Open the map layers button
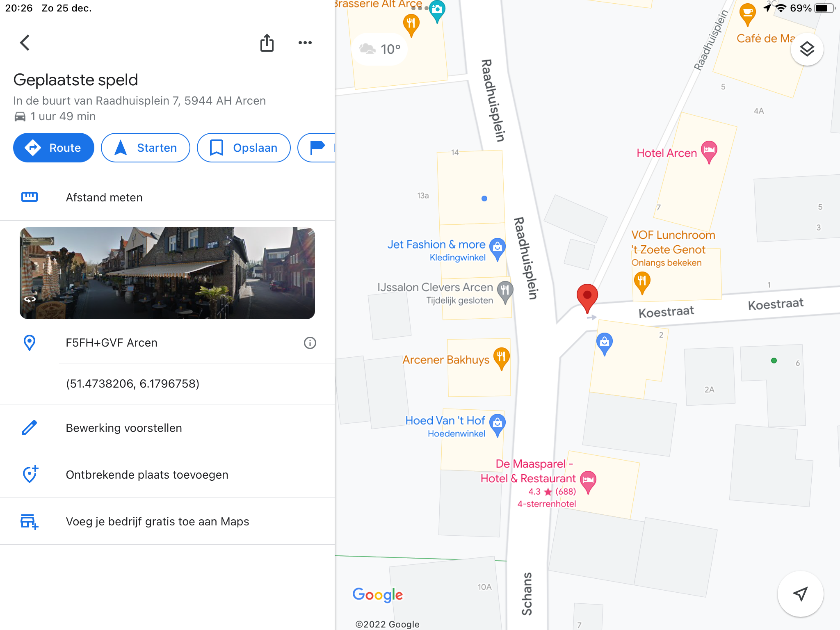 [x=807, y=49]
